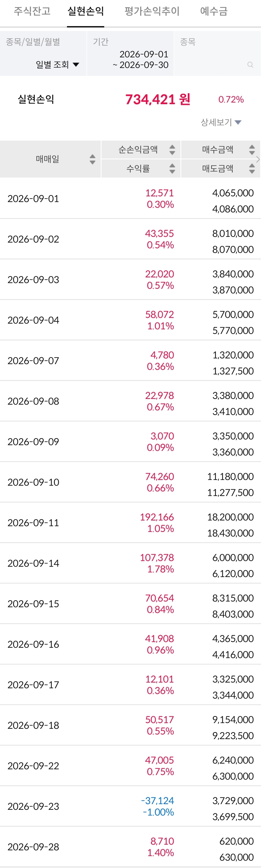Click the 종목 search input field

tap(217, 53)
